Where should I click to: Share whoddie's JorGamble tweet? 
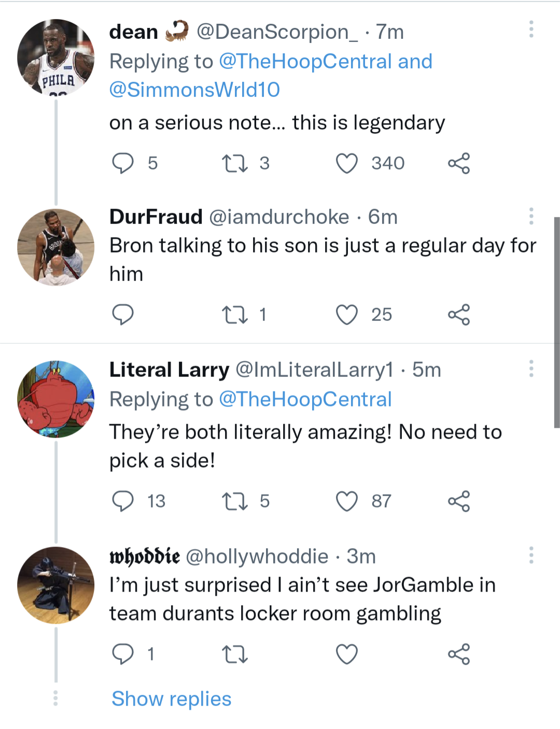459,654
